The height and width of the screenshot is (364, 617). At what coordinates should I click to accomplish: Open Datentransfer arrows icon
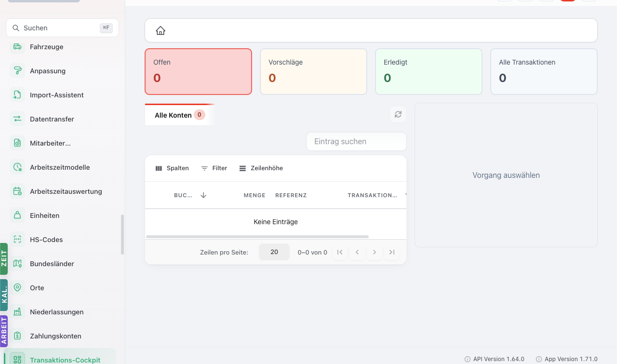pyautogui.click(x=17, y=119)
